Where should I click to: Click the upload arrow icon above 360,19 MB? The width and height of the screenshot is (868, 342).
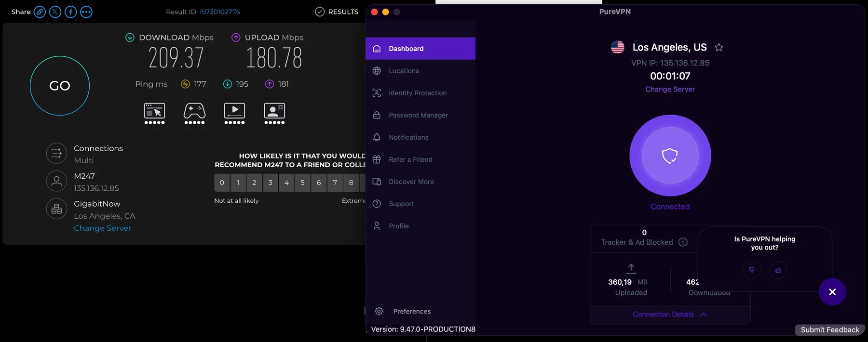click(x=631, y=268)
